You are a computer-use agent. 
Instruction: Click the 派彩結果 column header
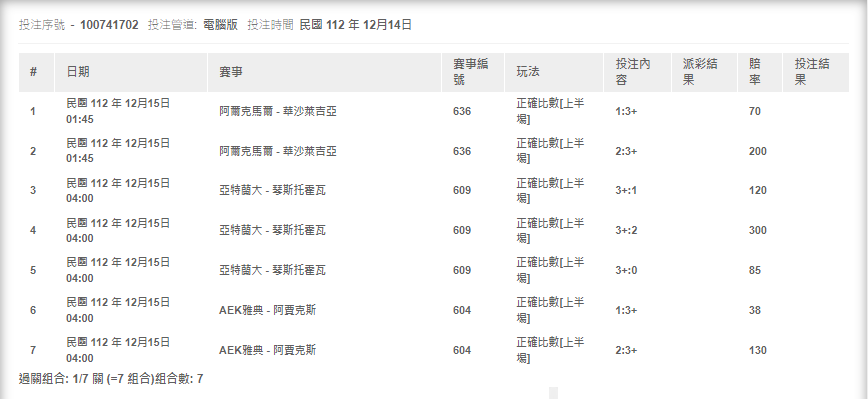704,72
